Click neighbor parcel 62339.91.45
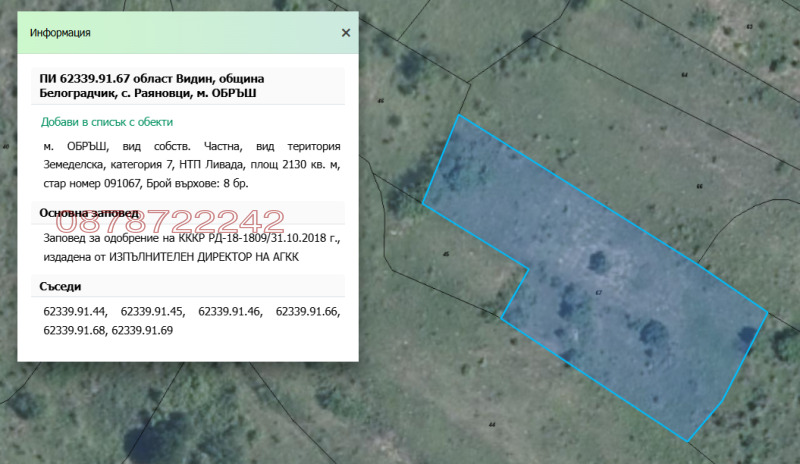This screenshot has width=800, height=464. click(153, 312)
